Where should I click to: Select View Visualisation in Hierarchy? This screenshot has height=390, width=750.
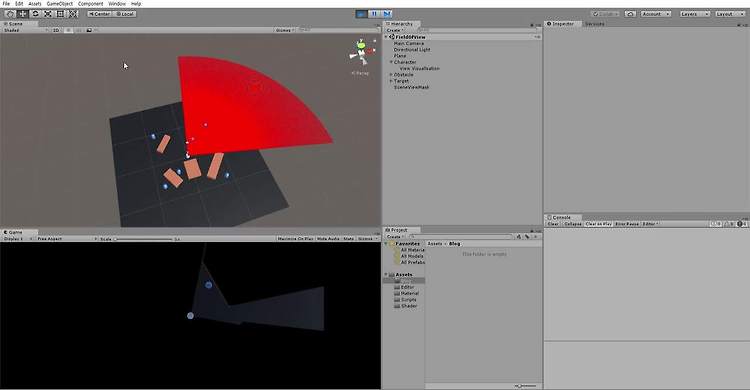419,68
